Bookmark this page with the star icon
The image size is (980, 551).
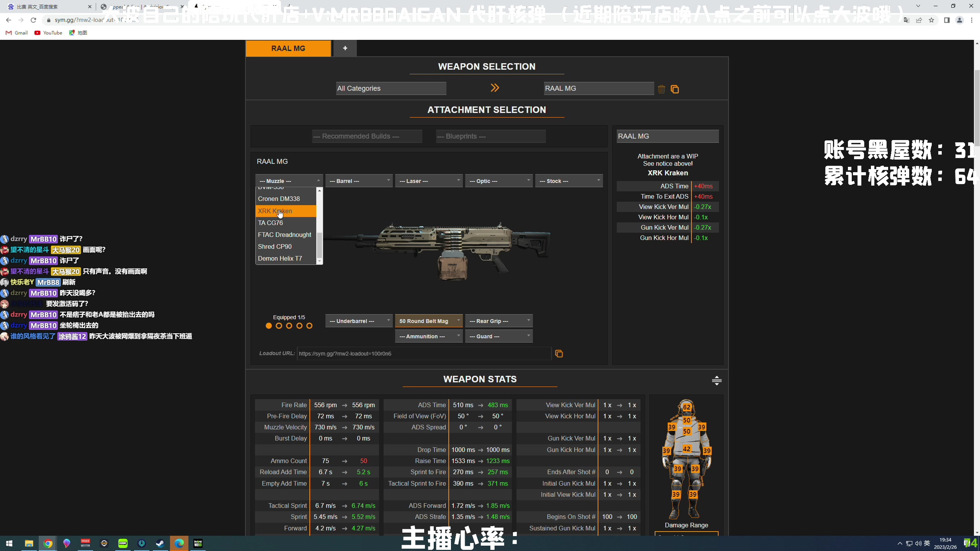coord(931,20)
